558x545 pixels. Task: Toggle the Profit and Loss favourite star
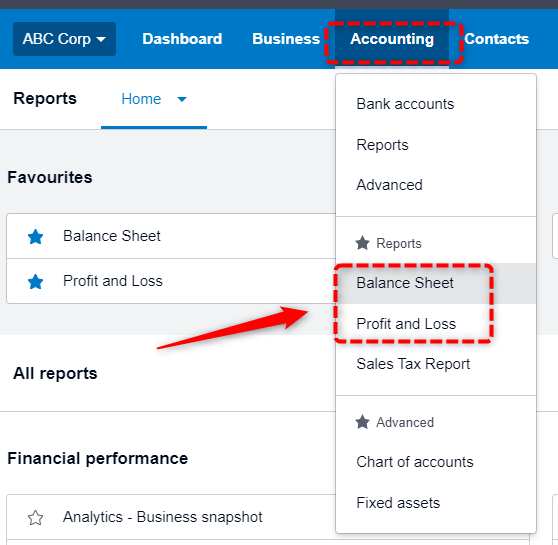click(36, 282)
